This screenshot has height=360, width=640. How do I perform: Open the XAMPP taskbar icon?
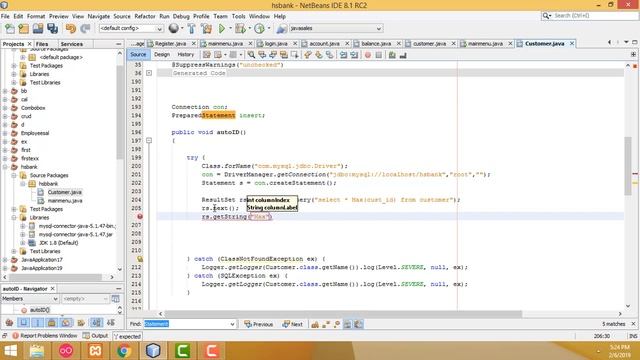coord(95,351)
